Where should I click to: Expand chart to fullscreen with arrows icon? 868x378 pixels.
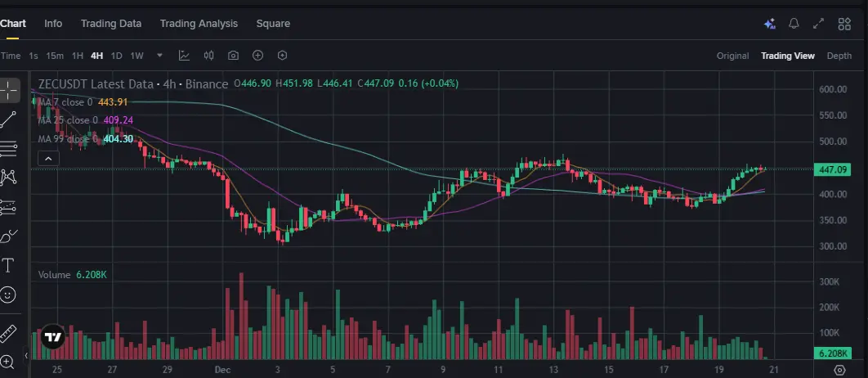(818, 24)
